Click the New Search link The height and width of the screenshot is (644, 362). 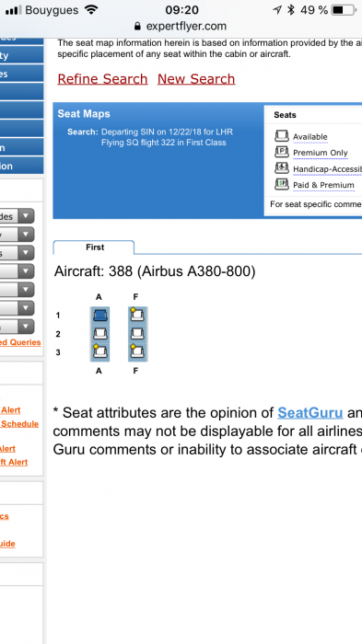[x=196, y=79]
